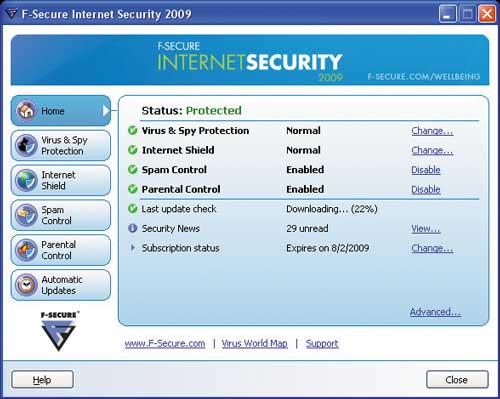Visit the www.F-Secure.com link

[165, 344]
